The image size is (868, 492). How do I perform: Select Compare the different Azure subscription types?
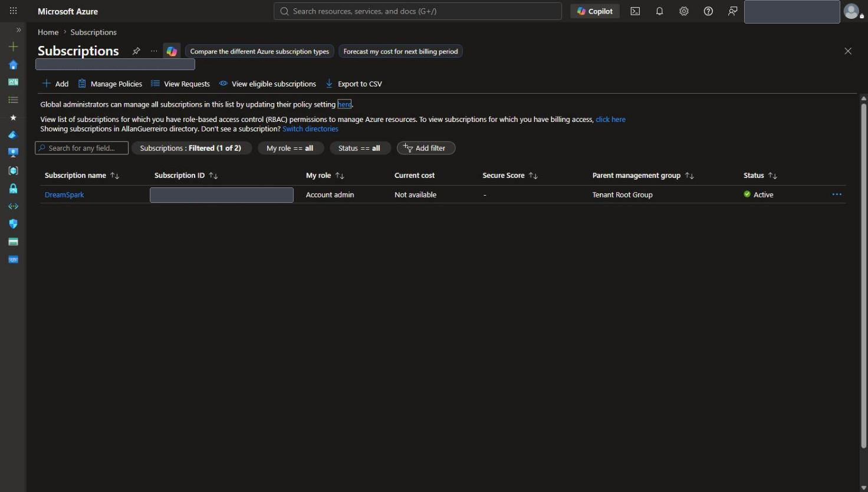click(259, 51)
